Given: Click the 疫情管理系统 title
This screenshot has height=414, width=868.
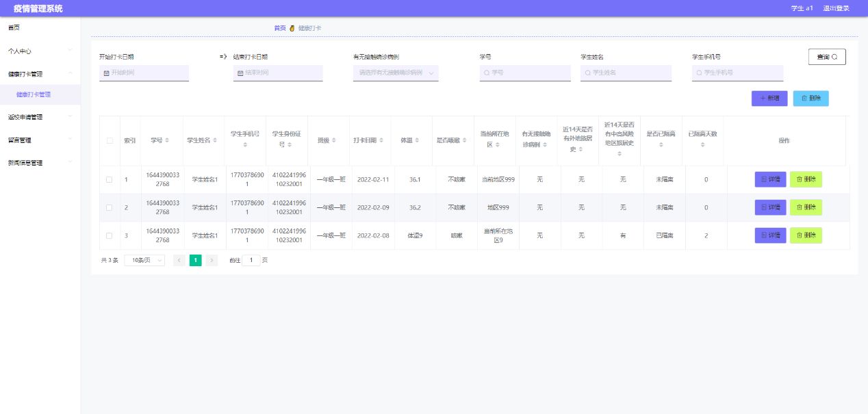Looking at the screenshot, I should pyautogui.click(x=38, y=8).
